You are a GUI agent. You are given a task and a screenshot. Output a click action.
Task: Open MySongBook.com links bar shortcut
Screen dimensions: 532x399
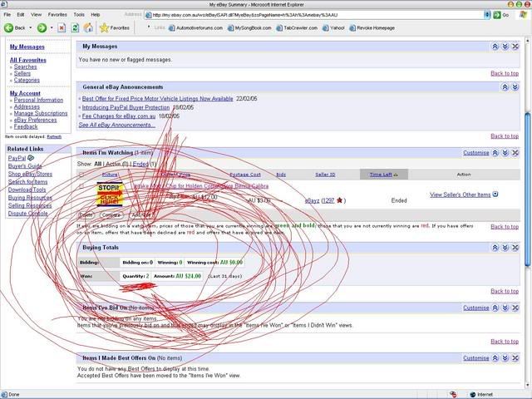click(249, 27)
